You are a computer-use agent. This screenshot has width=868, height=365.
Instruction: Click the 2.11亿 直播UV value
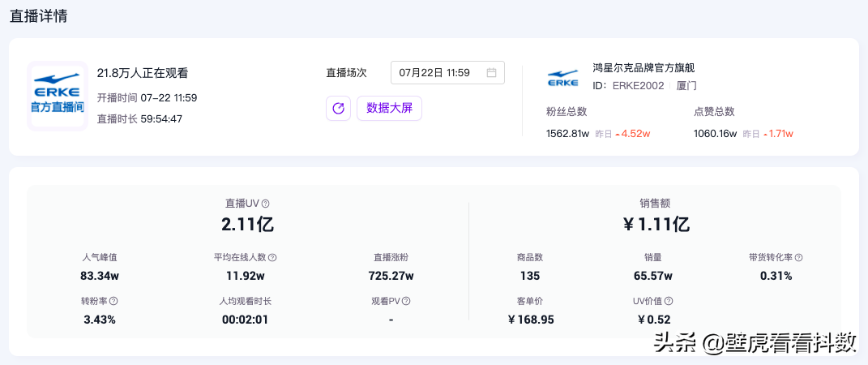pos(247,225)
